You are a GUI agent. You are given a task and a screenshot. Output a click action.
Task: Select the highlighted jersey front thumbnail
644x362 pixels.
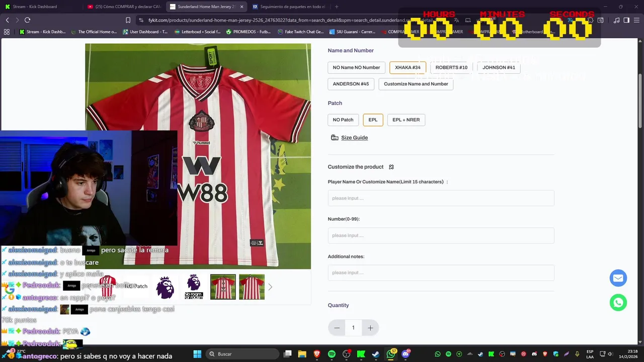coord(223,287)
